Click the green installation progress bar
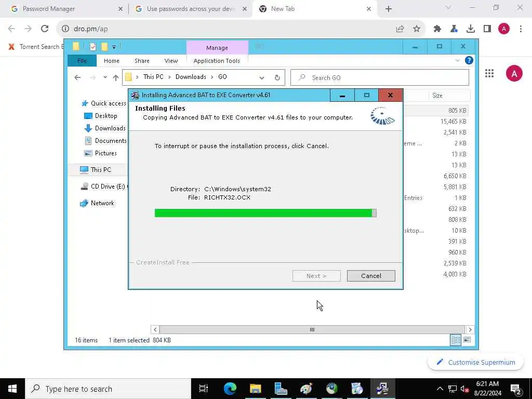This screenshot has height=399, width=532. click(265, 213)
